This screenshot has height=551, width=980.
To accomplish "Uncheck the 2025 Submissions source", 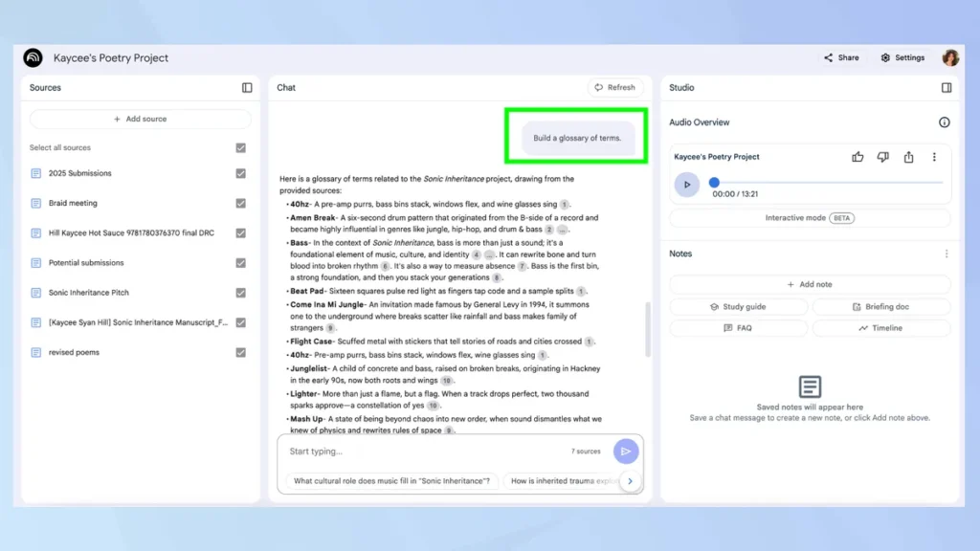I will tap(241, 173).
